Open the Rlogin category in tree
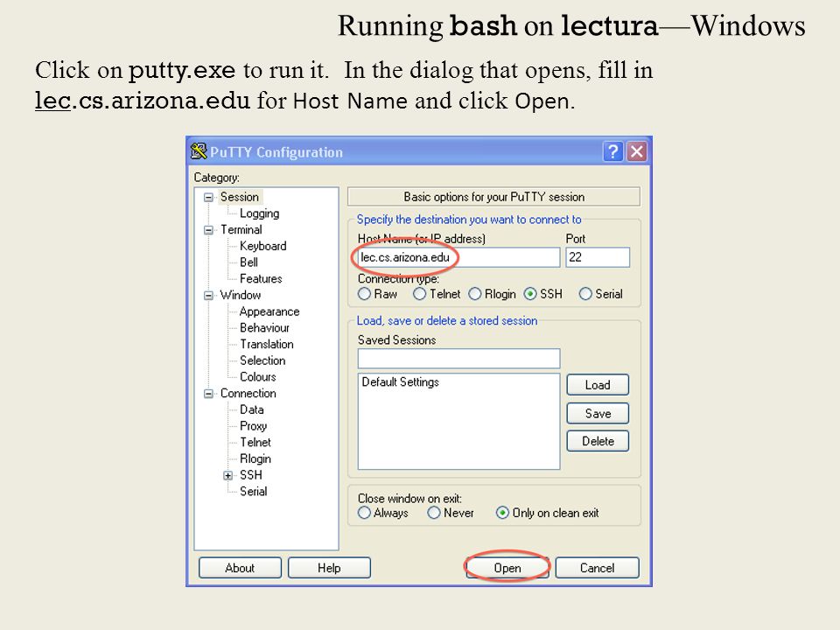The width and height of the screenshot is (840, 630). 255,458
